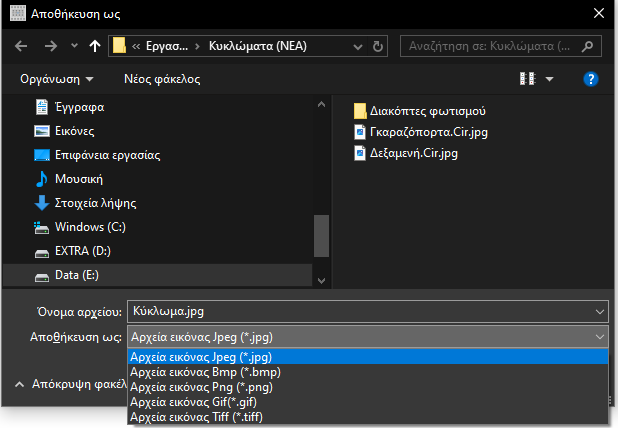Viewport: 618px width, 428px height.
Task: Click the Back navigation arrow
Action: pos(22,46)
